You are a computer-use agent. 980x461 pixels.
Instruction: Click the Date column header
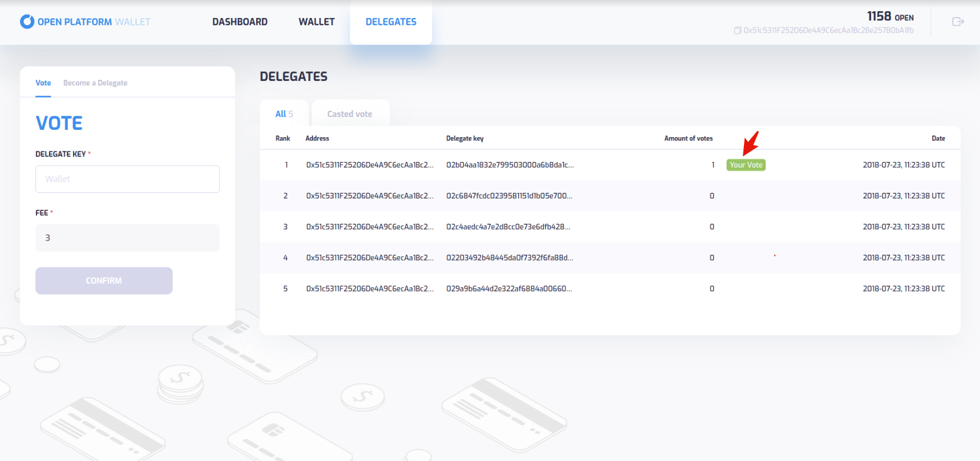pyautogui.click(x=938, y=138)
